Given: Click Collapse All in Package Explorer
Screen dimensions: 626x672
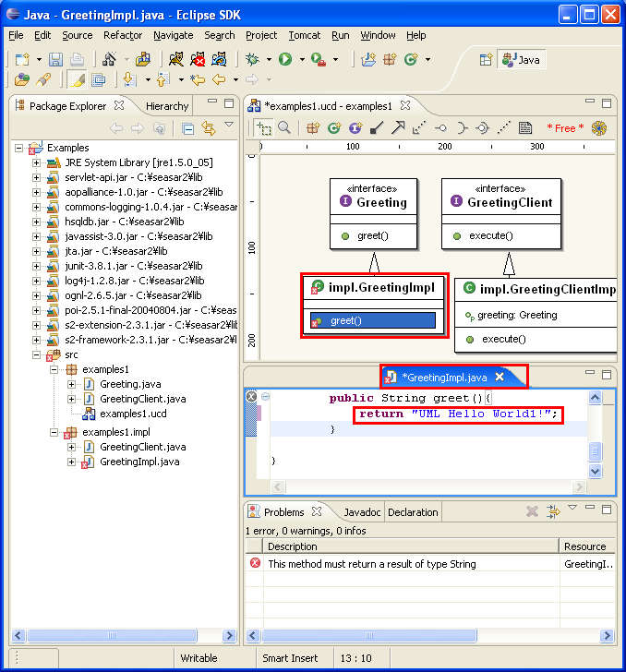Looking at the screenshot, I should pyautogui.click(x=187, y=128).
